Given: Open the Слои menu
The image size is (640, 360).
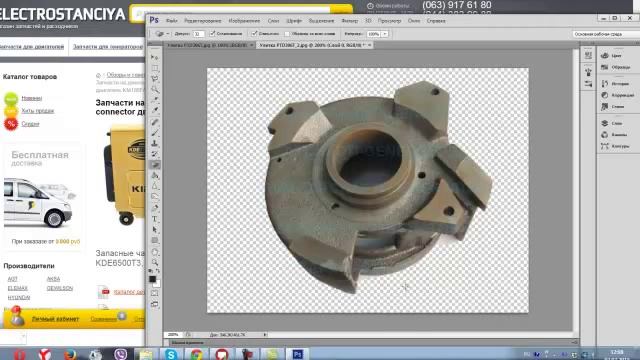Looking at the screenshot, I should (x=273, y=20).
